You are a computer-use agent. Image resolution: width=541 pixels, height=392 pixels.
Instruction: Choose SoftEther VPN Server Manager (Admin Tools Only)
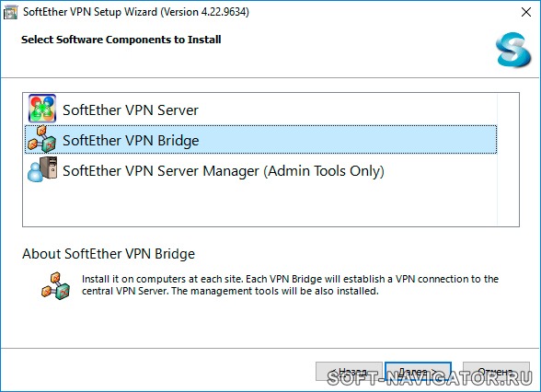(224, 171)
